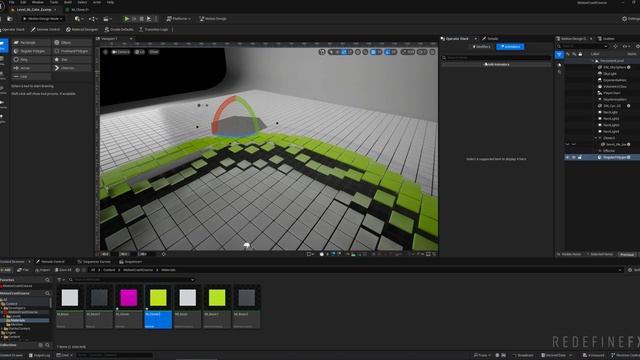The image size is (640, 360).
Task: Select the Ring shape tool
Action: click(x=31, y=60)
